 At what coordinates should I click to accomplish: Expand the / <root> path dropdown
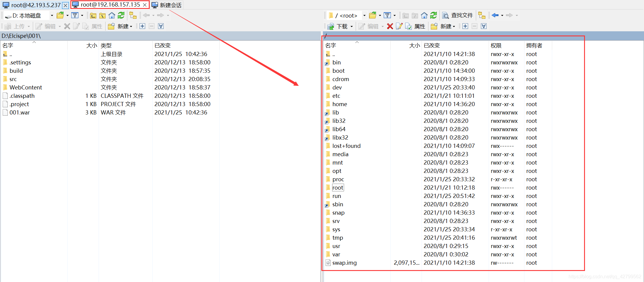364,16
